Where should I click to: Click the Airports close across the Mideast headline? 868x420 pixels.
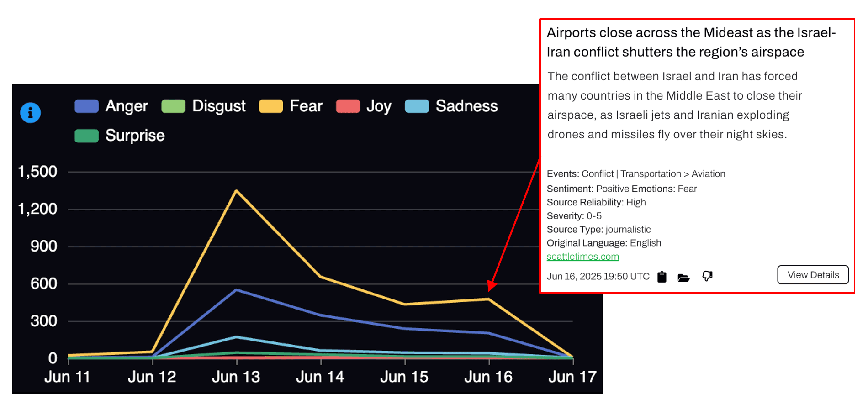click(x=691, y=42)
